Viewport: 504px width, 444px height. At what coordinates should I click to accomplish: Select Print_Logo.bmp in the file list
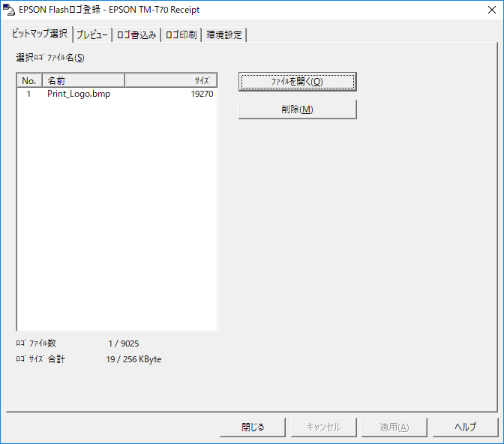pos(78,94)
